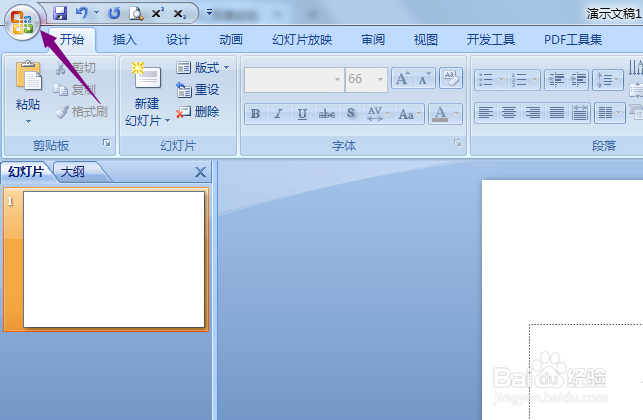643x420 pixels.
Task: Open line spacing options
Action: (608, 80)
